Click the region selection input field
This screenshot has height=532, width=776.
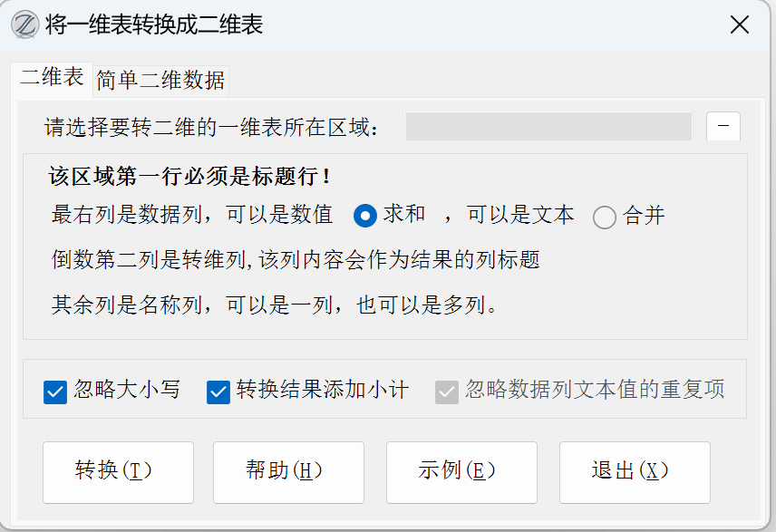tap(548, 127)
